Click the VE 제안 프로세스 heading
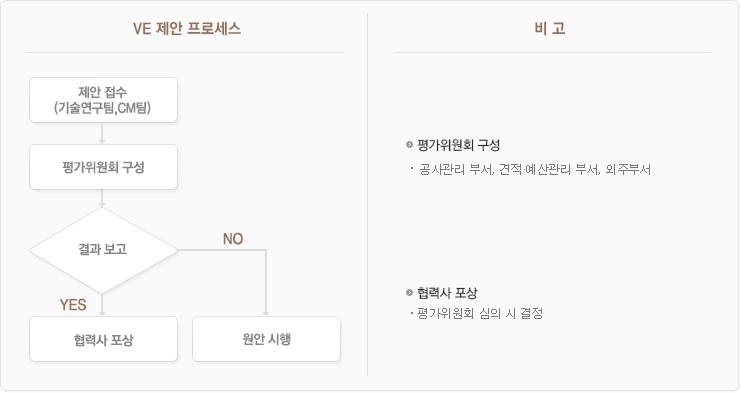 tap(187, 29)
